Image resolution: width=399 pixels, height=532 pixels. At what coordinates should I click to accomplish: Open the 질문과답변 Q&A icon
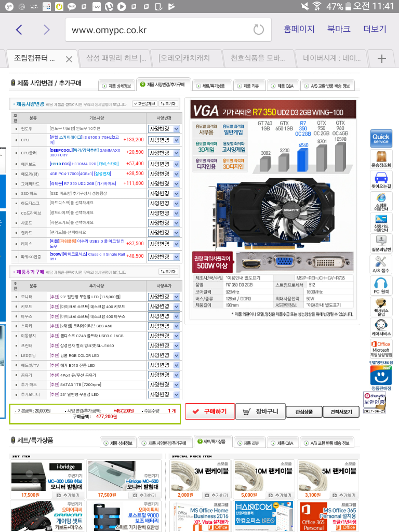[x=381, y=243]
